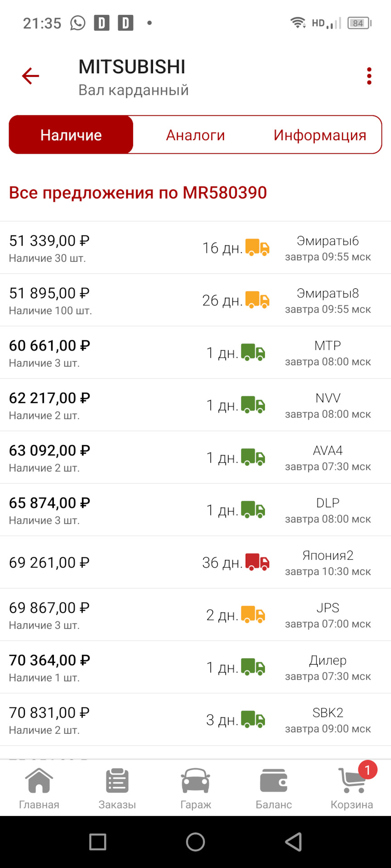Tap the Android home circle button
391x868 pixels.
195,842
